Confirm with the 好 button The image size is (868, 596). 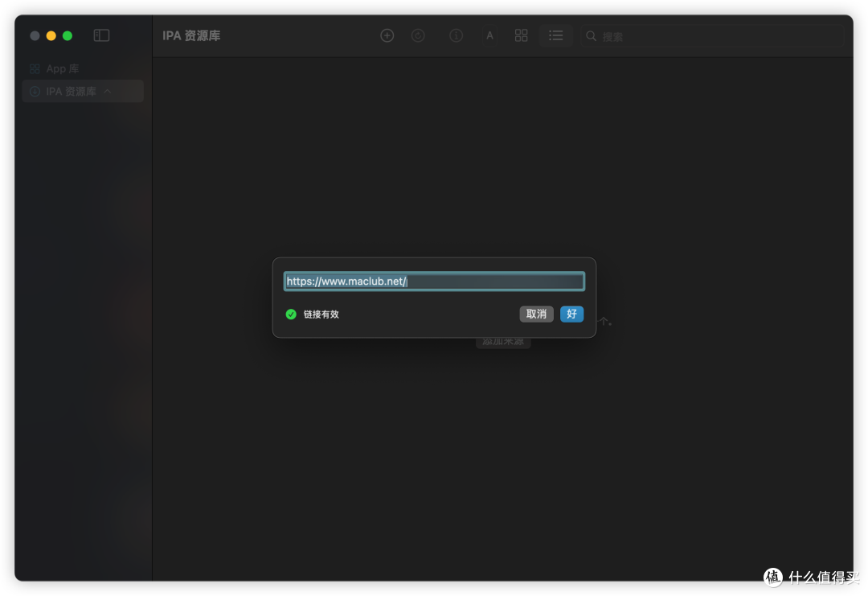[572, 314]
